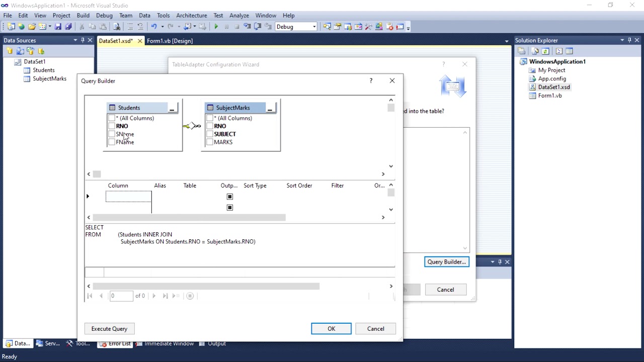Open the Analyze menu

[x=239, y=15]
